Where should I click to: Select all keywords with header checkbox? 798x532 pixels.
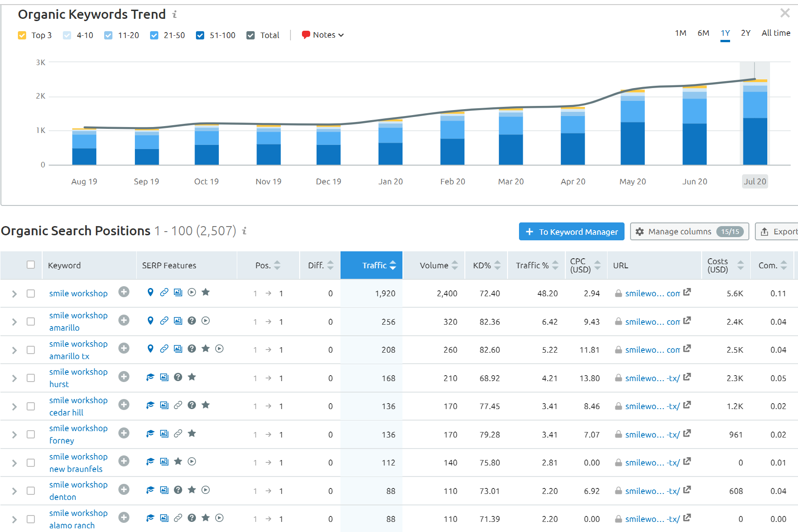(x=31, y=265)
